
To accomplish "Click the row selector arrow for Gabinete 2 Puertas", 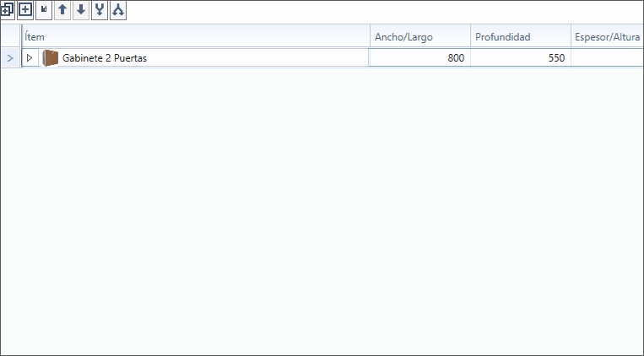I will click(10, 58).
